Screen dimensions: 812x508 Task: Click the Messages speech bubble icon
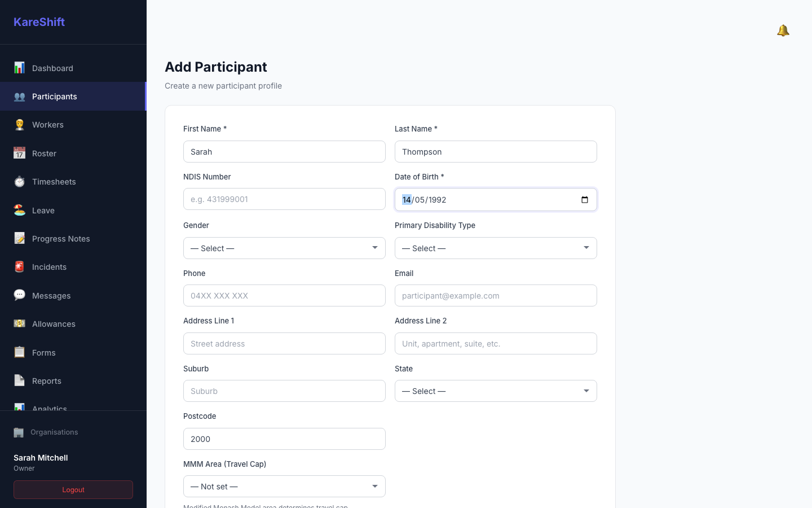(x=19, y=295)
